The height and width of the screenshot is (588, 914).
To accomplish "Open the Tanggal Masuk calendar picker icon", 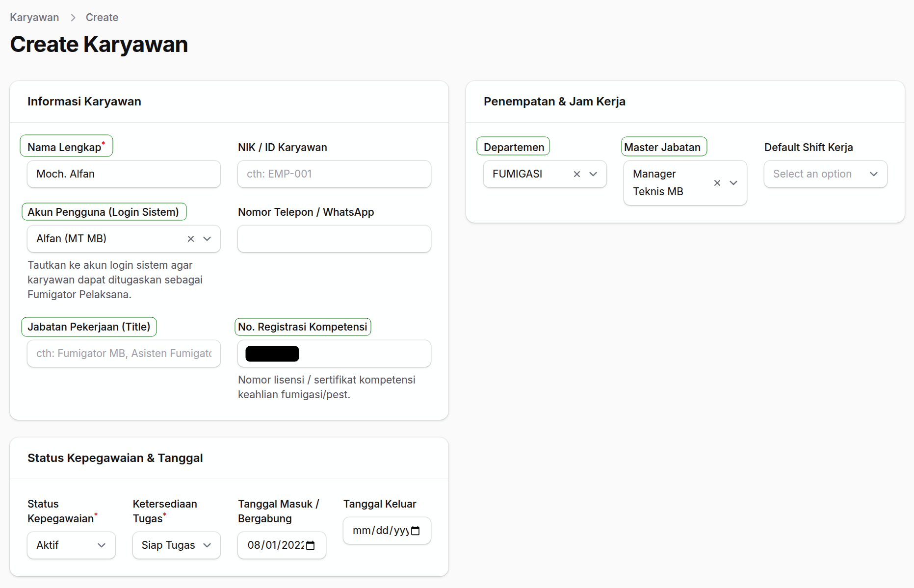I will click(311, 545).
